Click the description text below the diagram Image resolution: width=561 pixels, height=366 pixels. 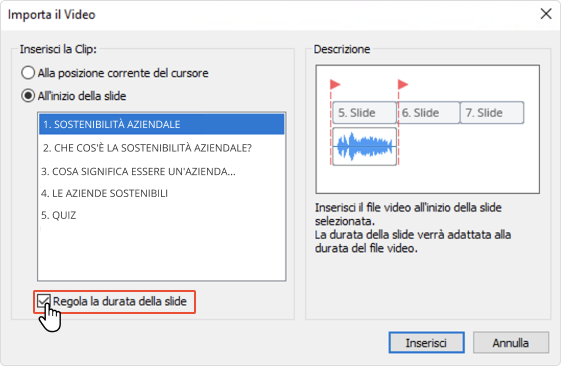click(413, 228)
